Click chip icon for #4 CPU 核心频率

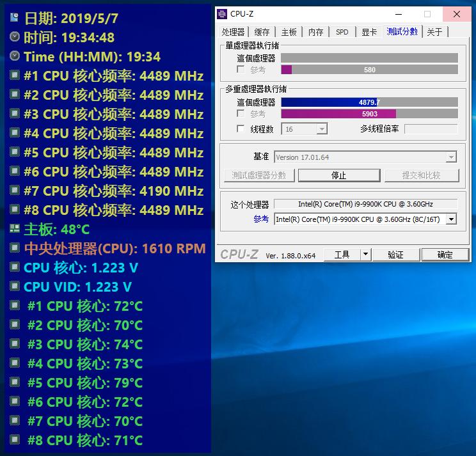point(15,132)
